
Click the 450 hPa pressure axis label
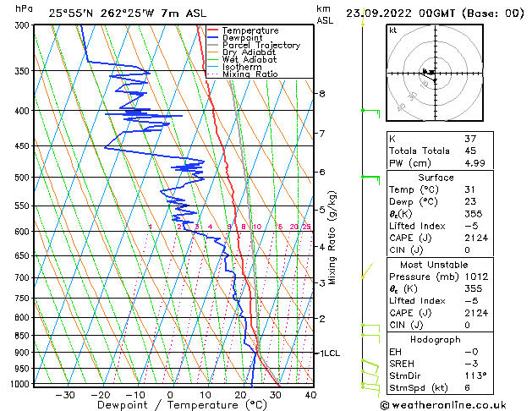pos(24,145)
